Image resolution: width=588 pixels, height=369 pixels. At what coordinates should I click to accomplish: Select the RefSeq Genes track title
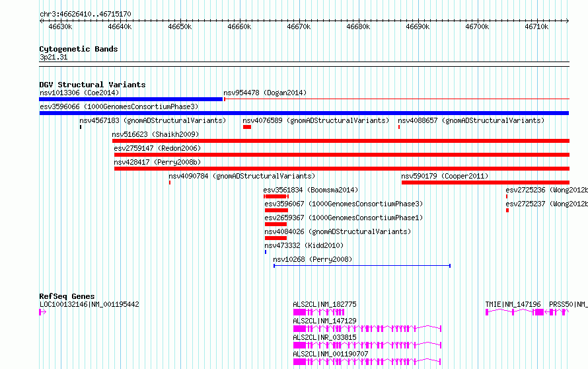pos(67,296)
